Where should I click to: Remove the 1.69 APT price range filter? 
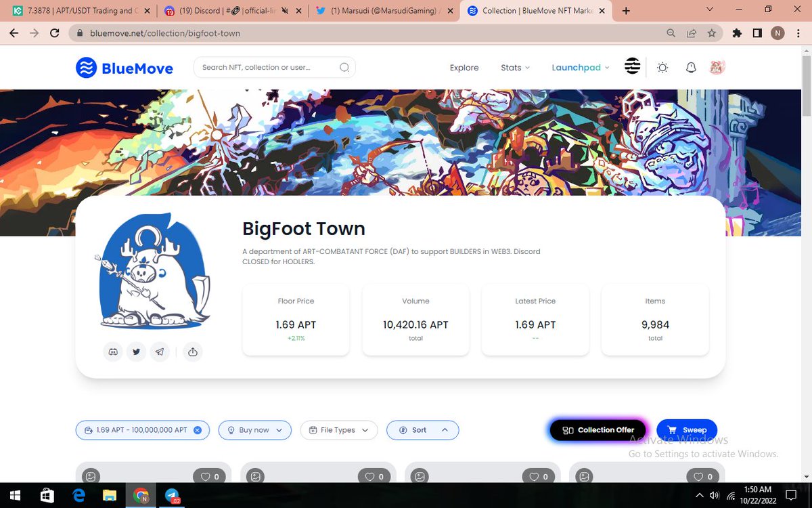click(x=198, y=430)
